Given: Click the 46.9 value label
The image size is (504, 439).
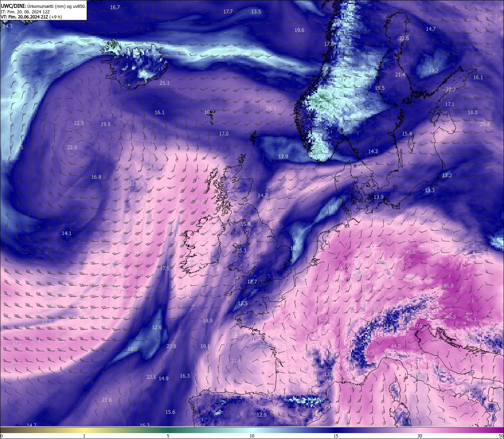Looking at the screenshot, I should pos(448,286).
